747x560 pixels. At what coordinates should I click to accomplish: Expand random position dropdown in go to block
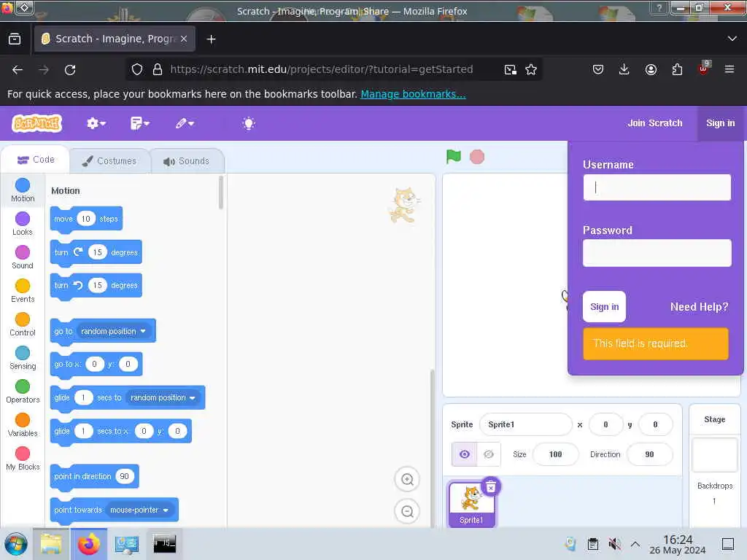[114, 331]
